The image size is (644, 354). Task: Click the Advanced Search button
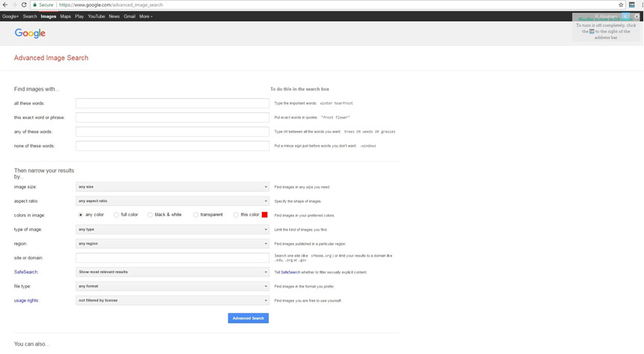(249, 318)
